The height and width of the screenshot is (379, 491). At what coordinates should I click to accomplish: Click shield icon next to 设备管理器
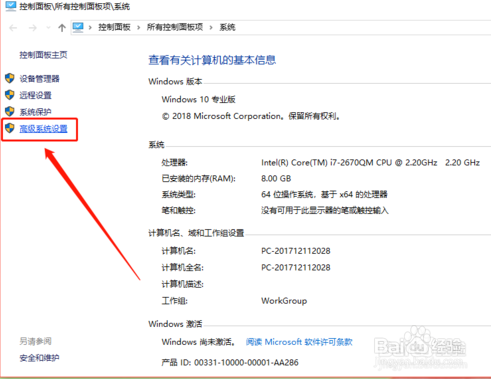coord(10,78)
